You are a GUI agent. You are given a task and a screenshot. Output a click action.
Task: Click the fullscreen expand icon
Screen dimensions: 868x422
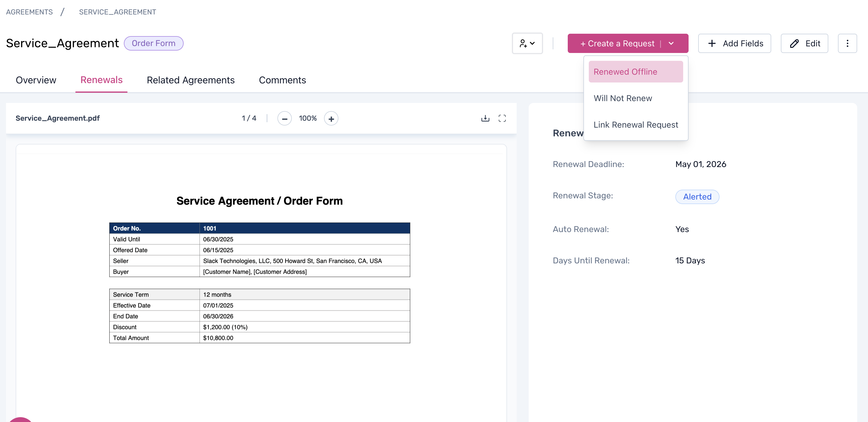click(502, 118)
